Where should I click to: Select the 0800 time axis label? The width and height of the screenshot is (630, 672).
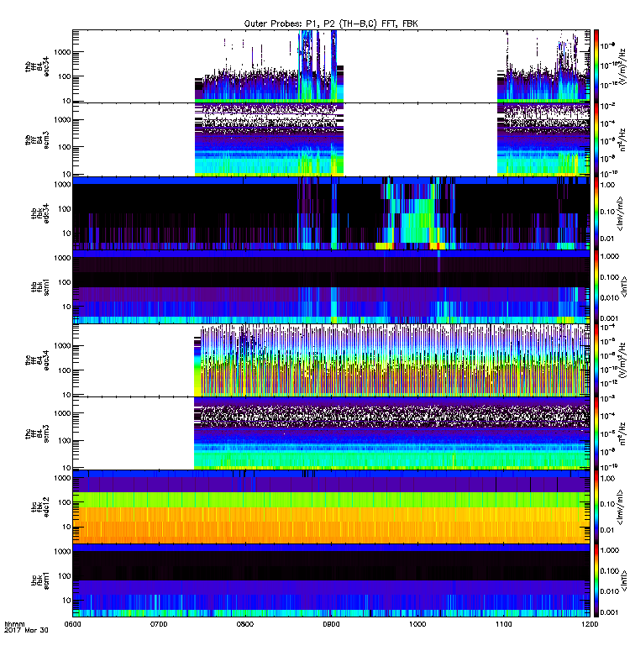pos(244,624)
